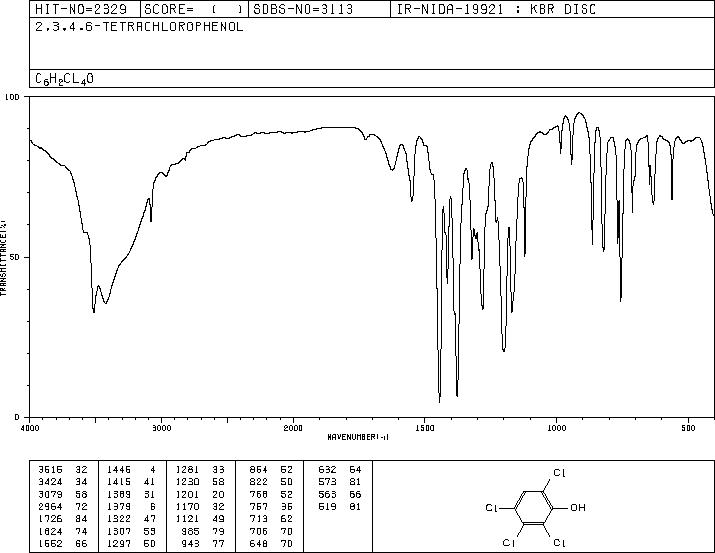Screen dimensions: 715x553
Task: Select peak value 1446 in table
Action: [x=119, y=470]
